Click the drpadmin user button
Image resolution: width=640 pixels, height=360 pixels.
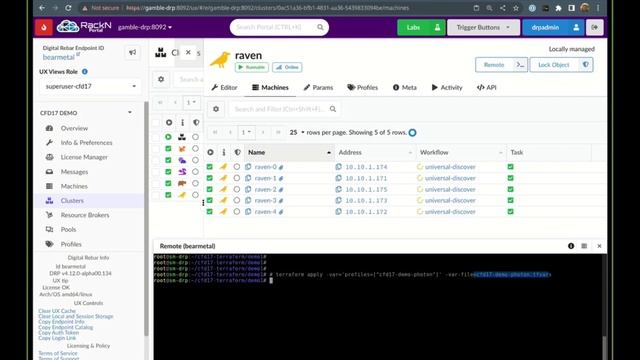553,27
